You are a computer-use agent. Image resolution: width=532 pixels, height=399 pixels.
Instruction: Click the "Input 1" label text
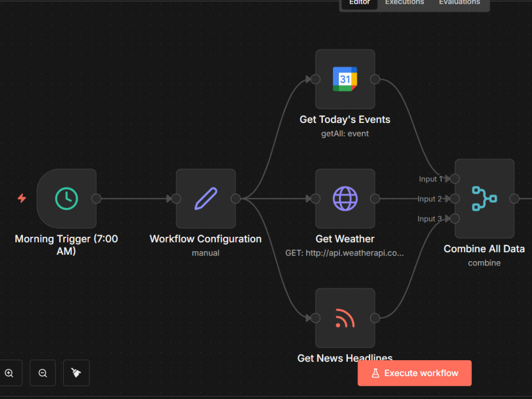point(430,179)
